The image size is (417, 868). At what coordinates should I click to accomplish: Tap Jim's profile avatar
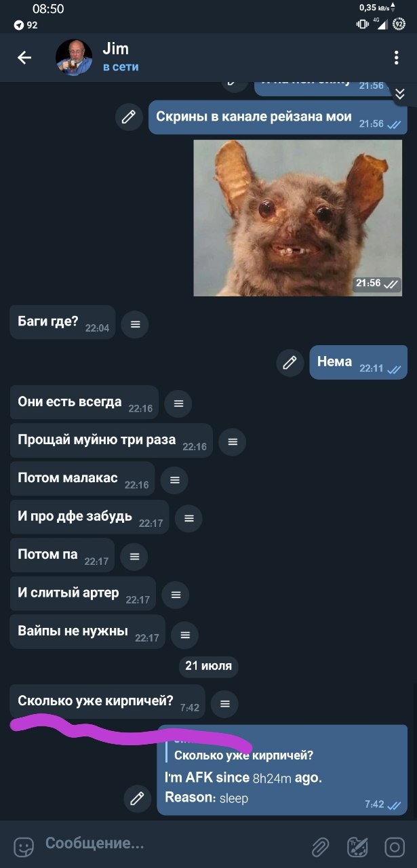[x=74, y=58]
